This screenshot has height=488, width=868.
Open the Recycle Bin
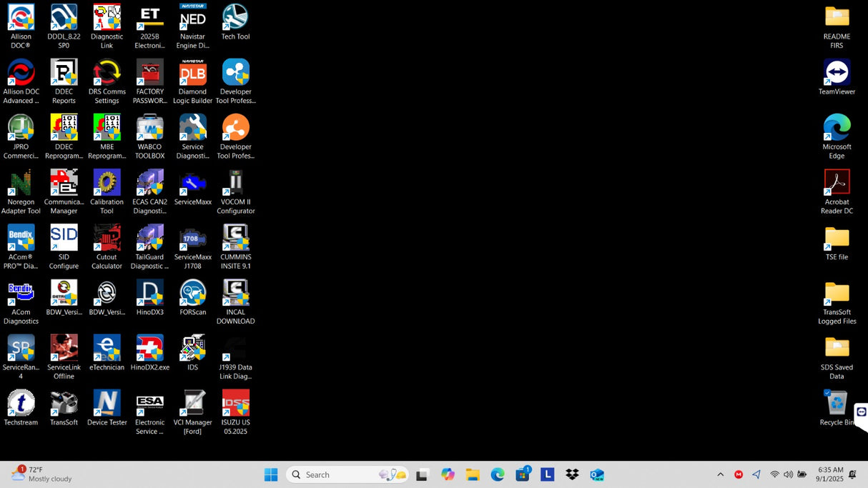(x=837, y=404)
